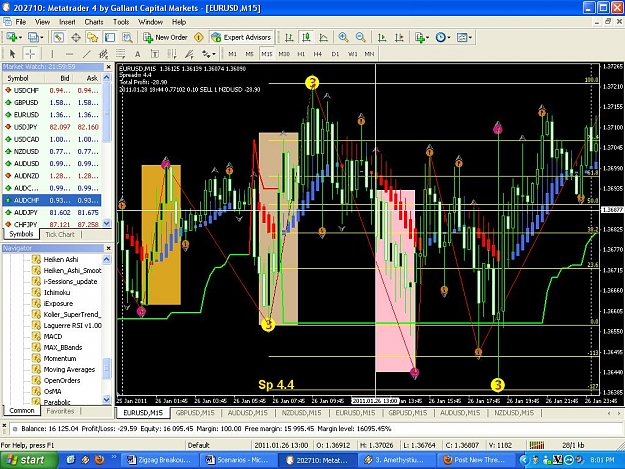
Task: Select Heiken Ashi indicator in Navigator
Action: coord(61,259)
